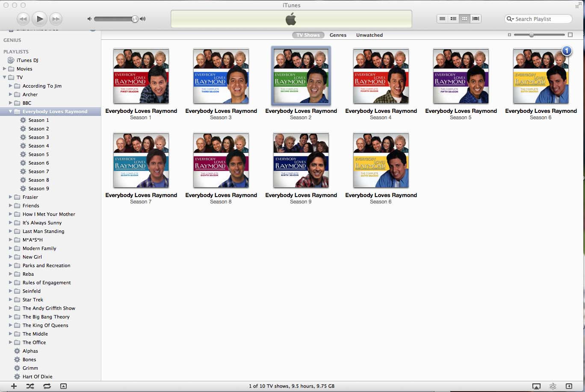Open the iTunes DJ playlist

point(27,60)
